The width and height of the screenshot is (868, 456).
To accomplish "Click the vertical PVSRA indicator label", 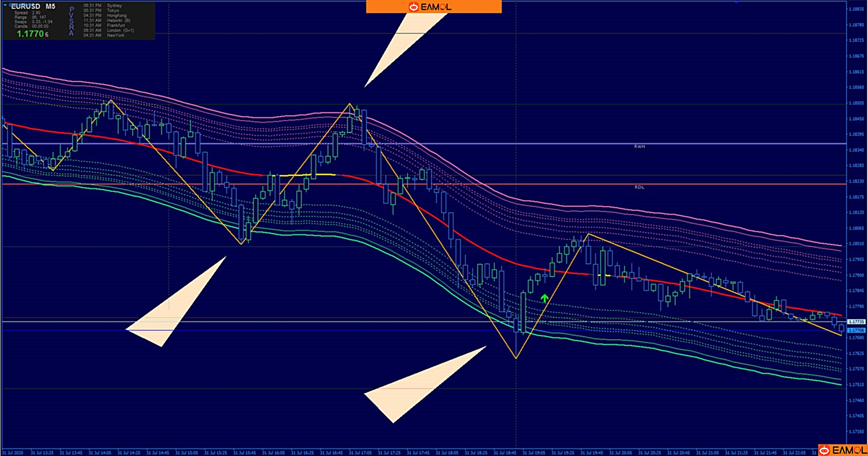I will pos(71,21).
